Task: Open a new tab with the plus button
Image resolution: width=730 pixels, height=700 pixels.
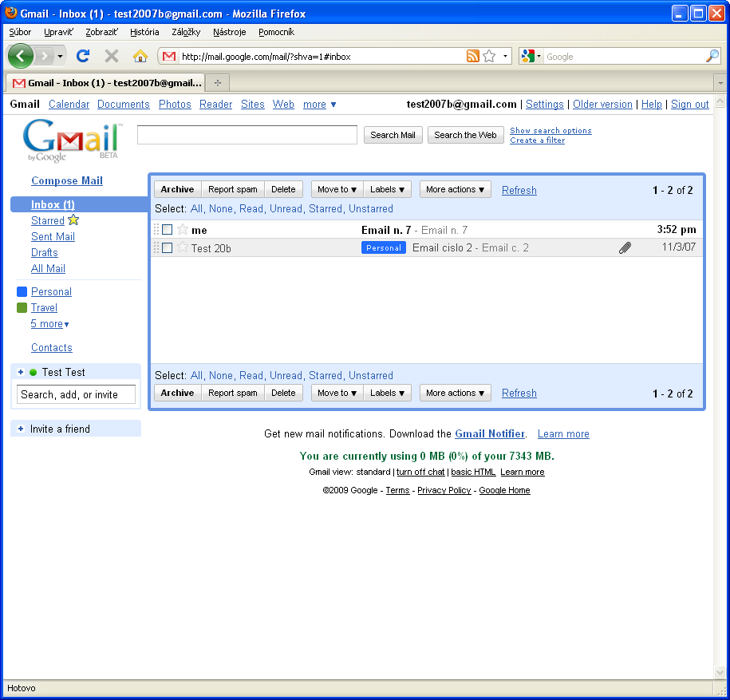Action: [x=218, y=83]
